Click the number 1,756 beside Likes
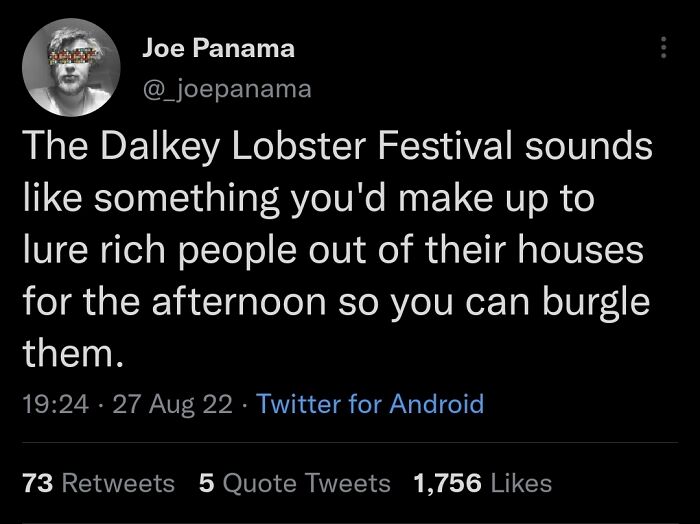 [x=448, y=483]
